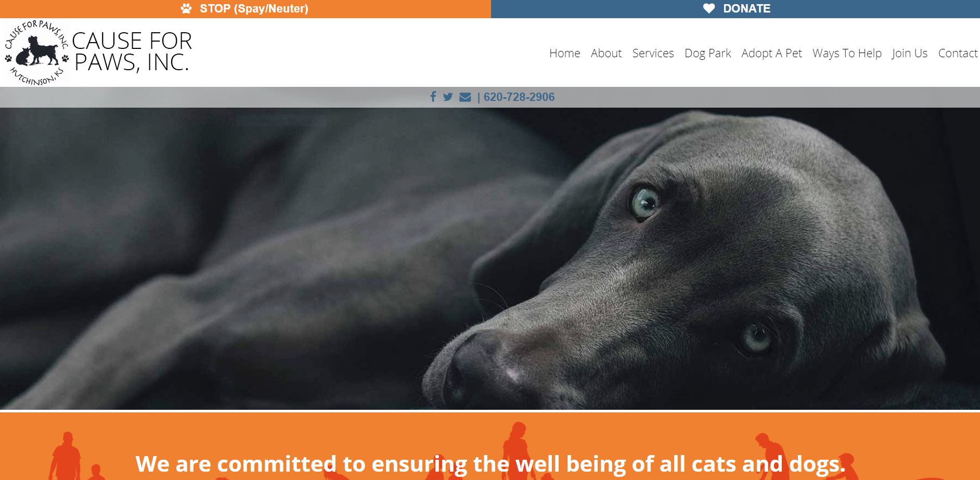Viewport: 980px width, 480px height.
Task: Open the Contact page link
Action: pos(958,53)
